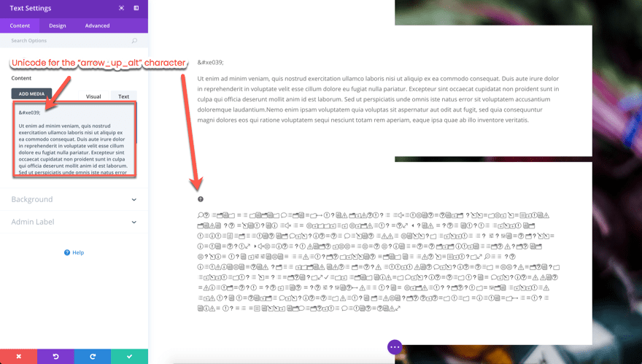Expand the Admin Label section chevron

click(x=134, y=222)
